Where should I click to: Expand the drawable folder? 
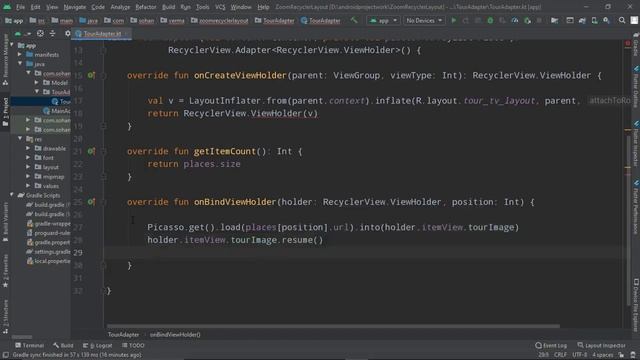[x=28, y=148]
